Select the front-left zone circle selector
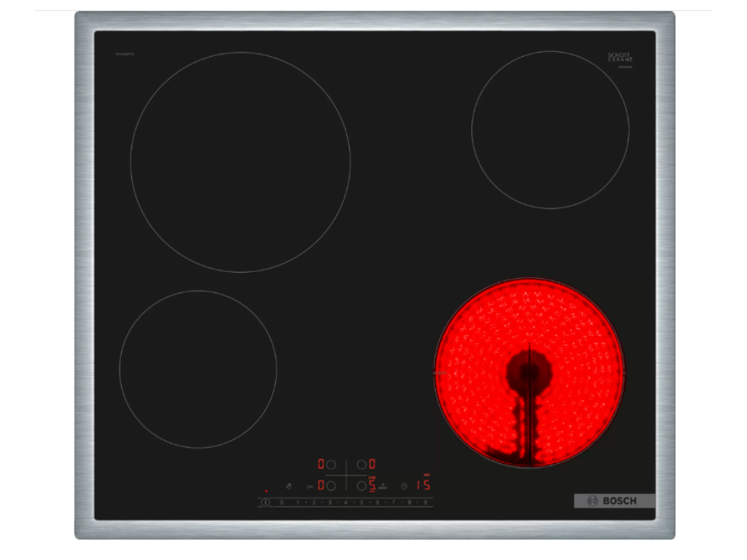This screenshot has width=747, height=560. pyautogui.click(x=331, y=486)
